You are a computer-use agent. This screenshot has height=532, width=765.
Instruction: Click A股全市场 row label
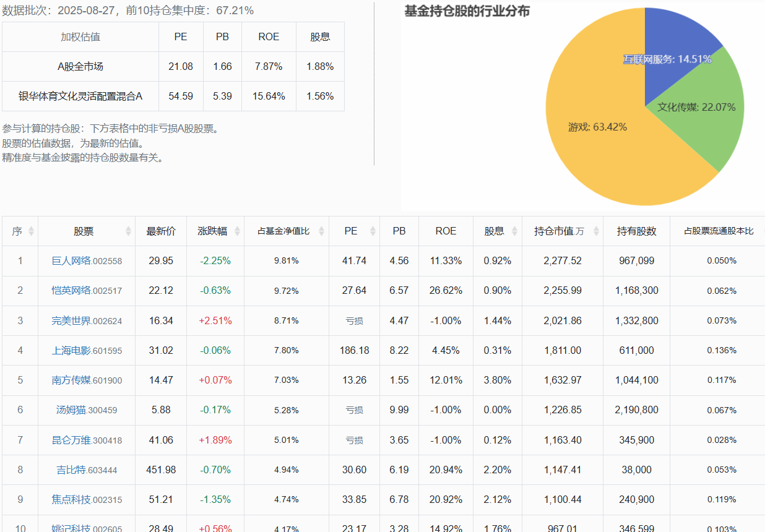tap(80, 66)
